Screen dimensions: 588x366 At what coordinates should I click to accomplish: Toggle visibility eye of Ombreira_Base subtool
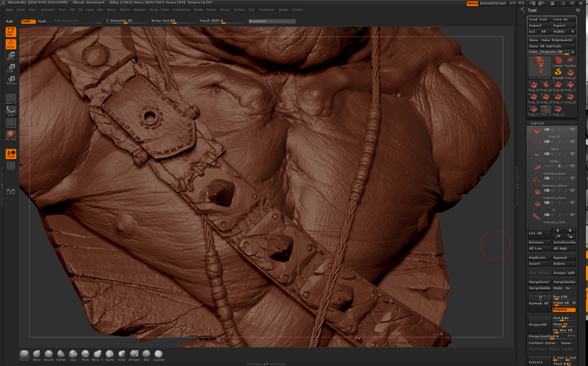coord(572,166)
